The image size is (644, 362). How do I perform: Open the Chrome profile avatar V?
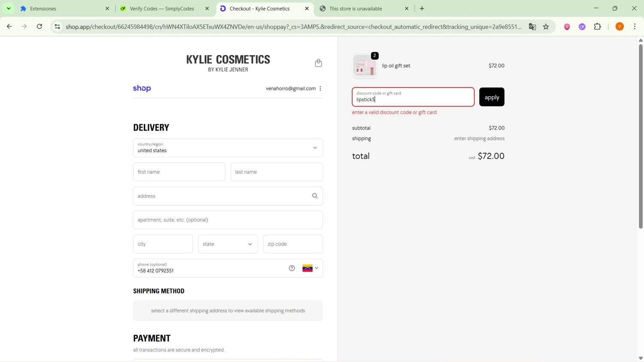pyautogui.click(x=620, y=27)
